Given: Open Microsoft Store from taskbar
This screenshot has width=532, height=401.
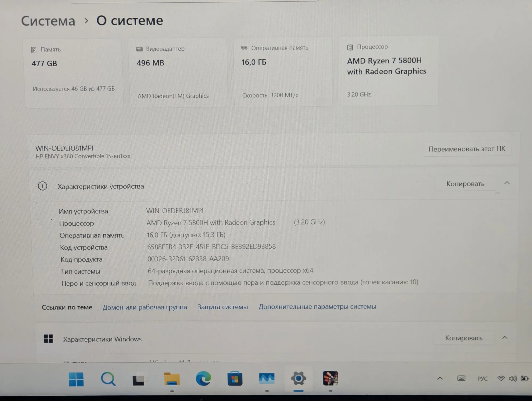Looking at the screenshot, I should pos(235,379).
